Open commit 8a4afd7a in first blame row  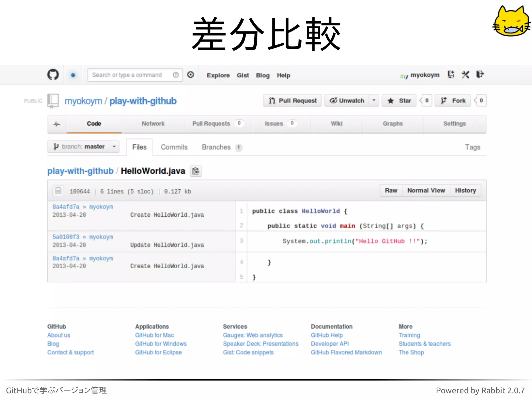(x=66, y=207)
